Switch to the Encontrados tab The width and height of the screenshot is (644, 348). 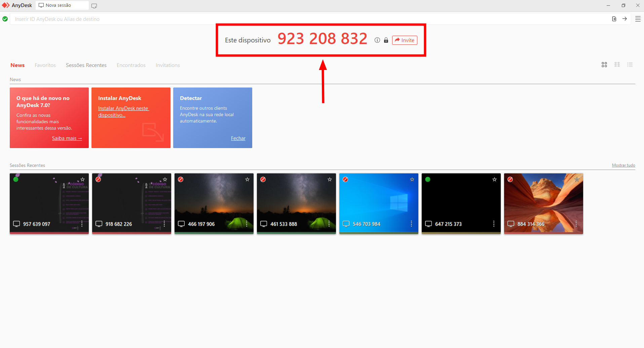click(131, 65)
